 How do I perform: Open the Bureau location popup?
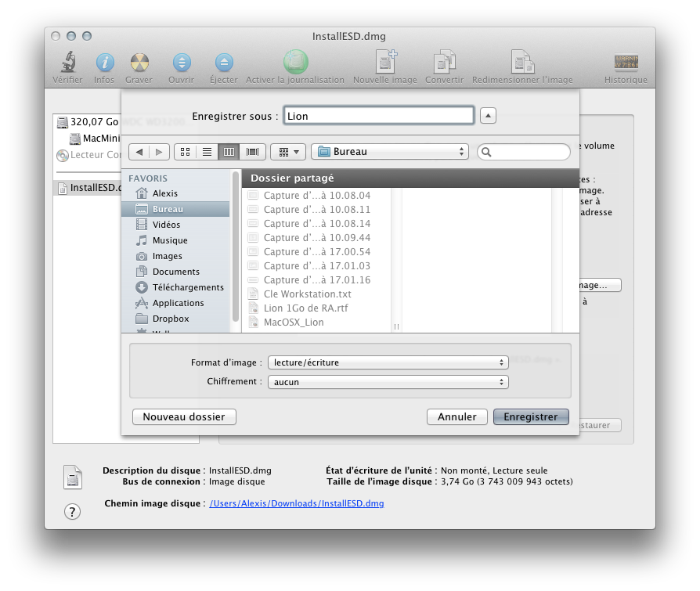[390, 152]
